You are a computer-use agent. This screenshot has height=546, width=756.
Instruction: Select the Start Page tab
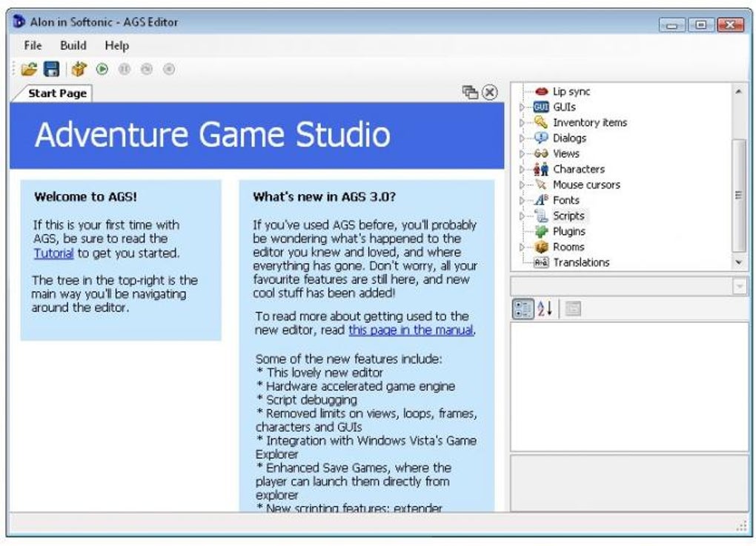click(x=57, y=93)
